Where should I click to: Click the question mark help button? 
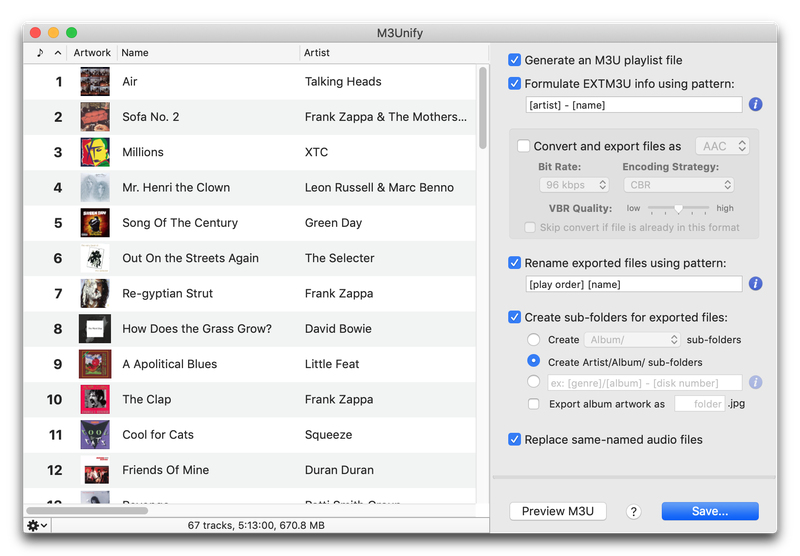pos(633,512)
